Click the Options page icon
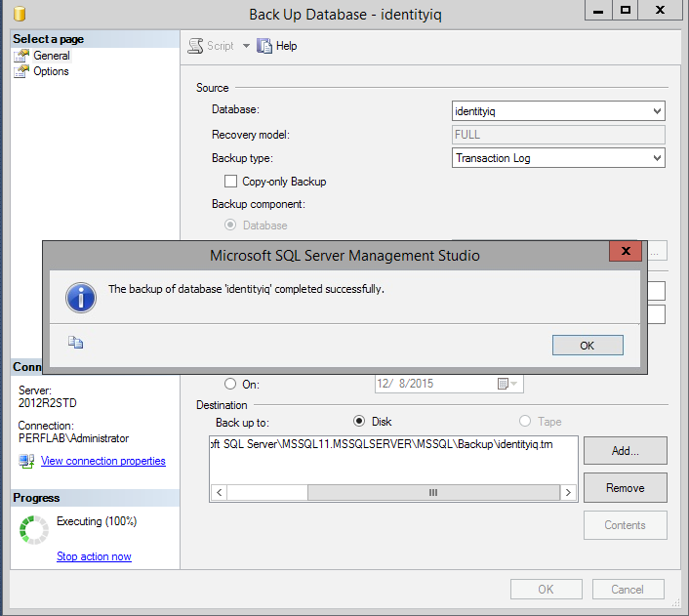Image resolution: width=689 pixels, height=616 pixels. click(x=21, y=71)
